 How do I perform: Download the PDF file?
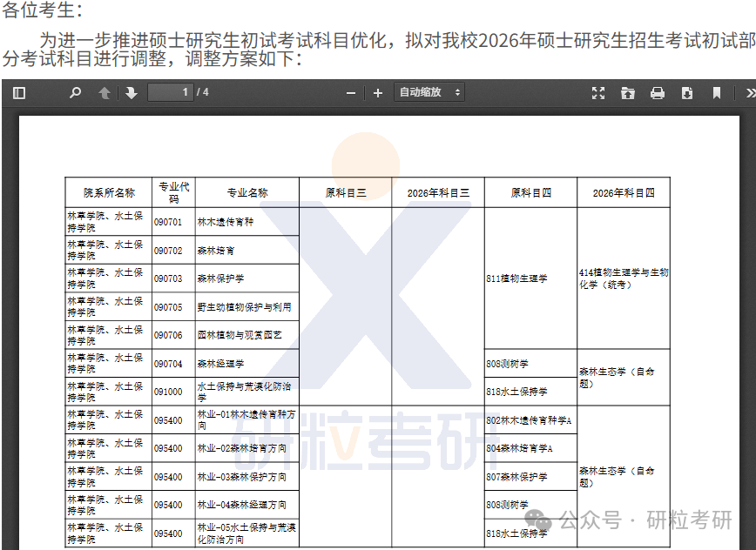coord(687,93)
